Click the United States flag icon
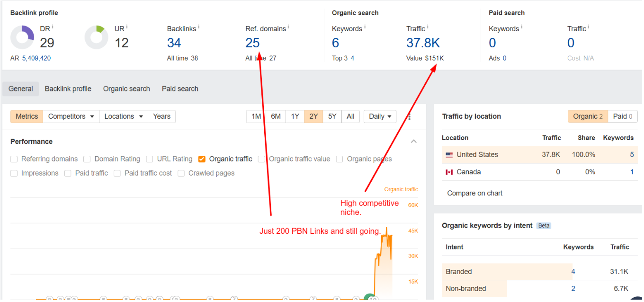644x302 pixels. point(449,155)
